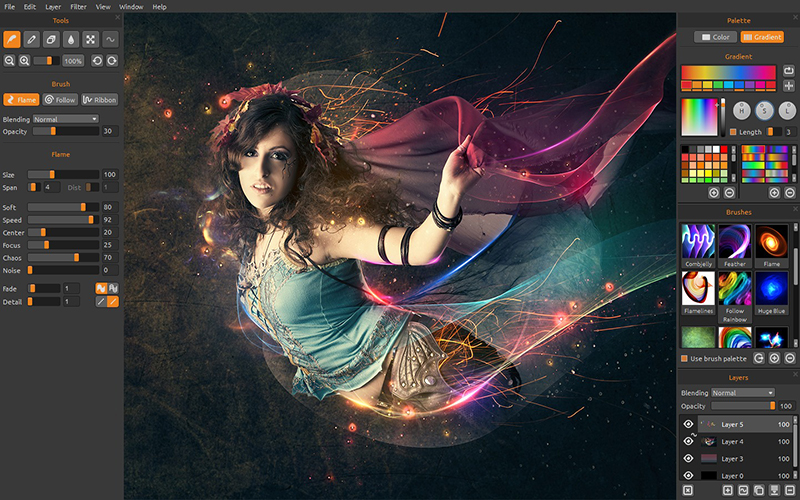The width and height of the screenshot is (800, 500).
Task: Remove color swatch with minus under color grid
Action: (x=729, y=192)
